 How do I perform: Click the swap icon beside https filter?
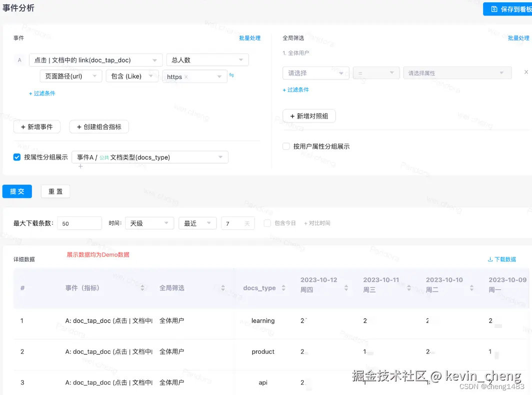(x=231, y=75)
